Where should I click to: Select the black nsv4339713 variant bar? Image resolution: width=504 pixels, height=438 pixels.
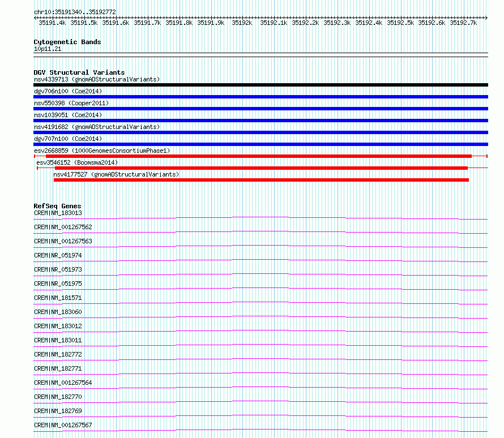pos(260,85)
